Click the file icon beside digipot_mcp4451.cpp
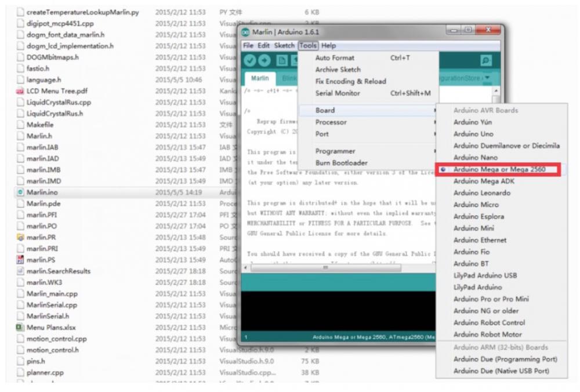The height and width of the screenshot is (392, 580). (x=20, y=23)
